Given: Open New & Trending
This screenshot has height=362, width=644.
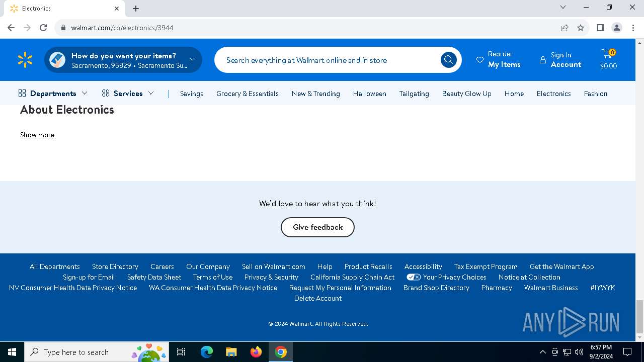Looking at the screenshot, I should [316, 94].
